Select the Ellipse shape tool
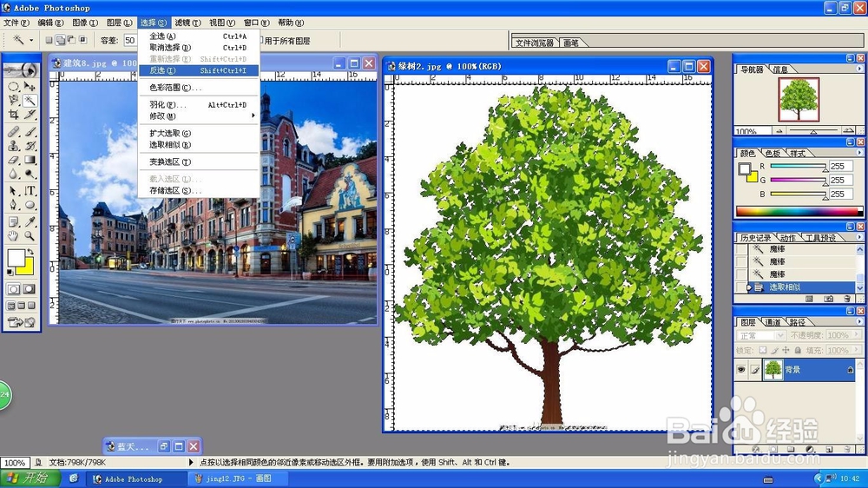This screenshot has width=868, height=488. tap(30, 204)
